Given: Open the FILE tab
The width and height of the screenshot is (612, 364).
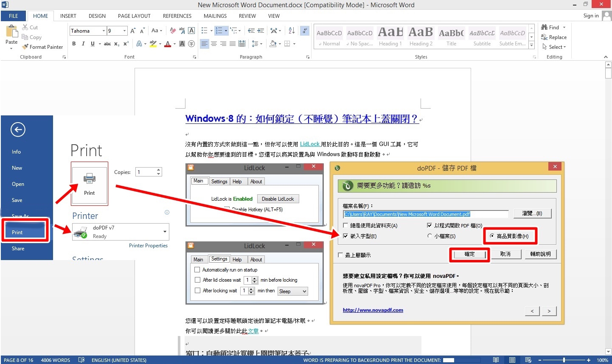Looking at the screenshot, I should pos(14,16).
